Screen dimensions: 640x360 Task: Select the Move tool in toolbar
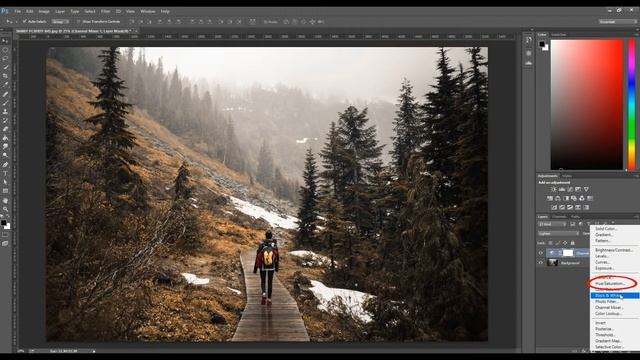point(5,41)
